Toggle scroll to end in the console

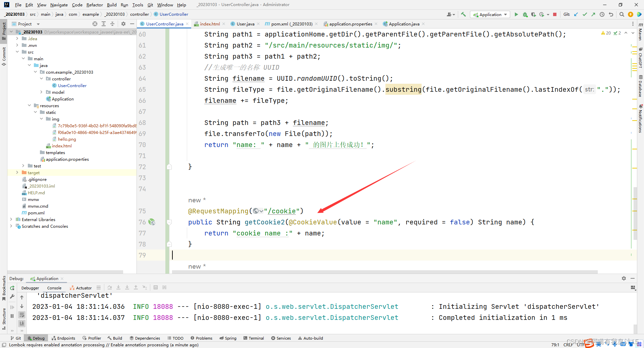pos(22,323)
